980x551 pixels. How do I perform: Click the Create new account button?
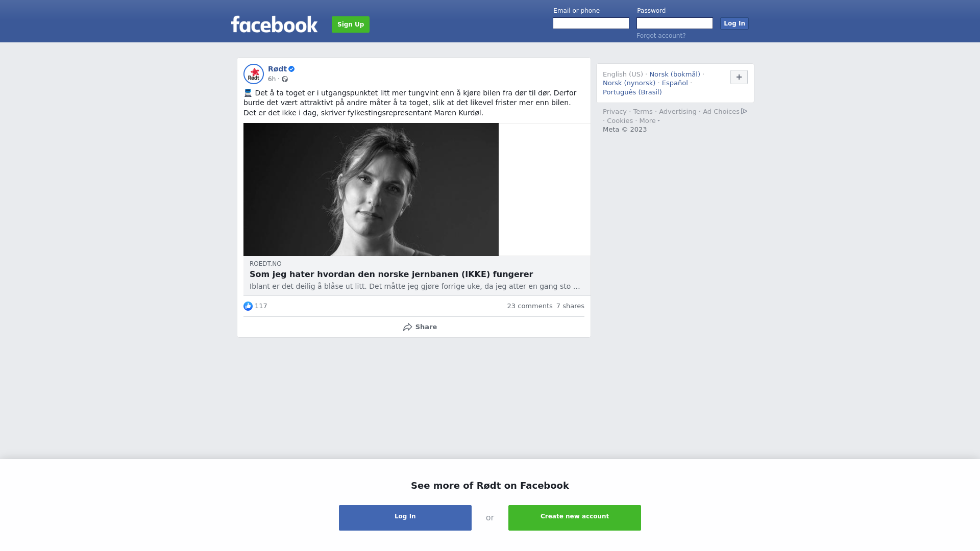(x=575, y=518)
